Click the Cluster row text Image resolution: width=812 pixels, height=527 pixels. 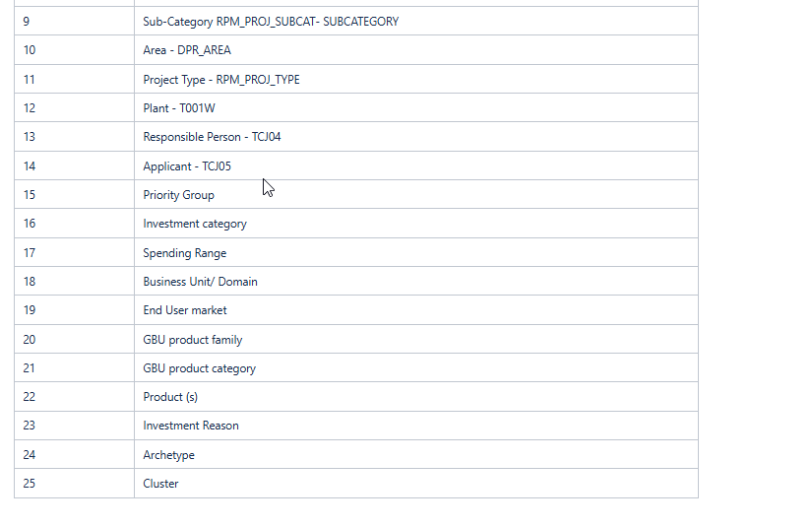click(x=160, y=484)
